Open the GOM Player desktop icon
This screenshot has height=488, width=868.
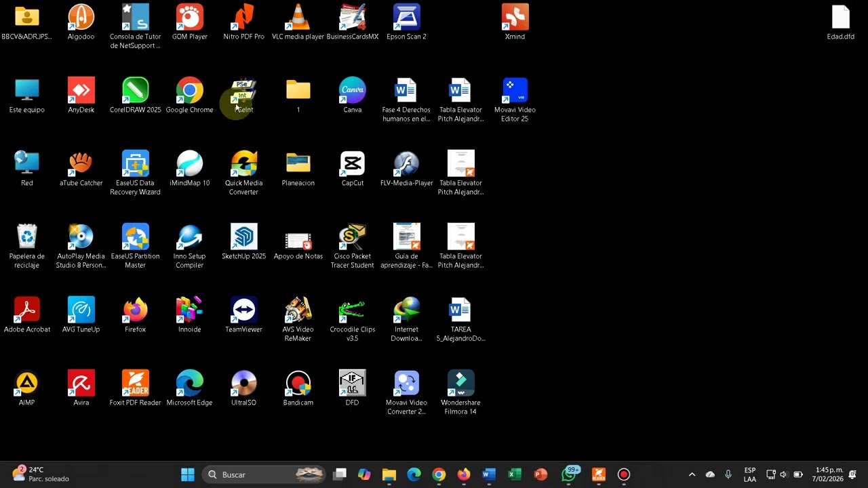coord(189,17)
